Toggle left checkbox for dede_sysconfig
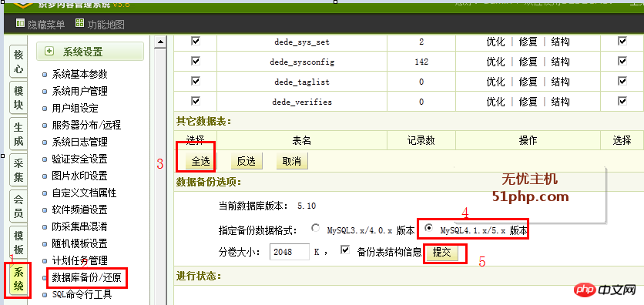Viewport: 644px width, 305px height. 196,61
